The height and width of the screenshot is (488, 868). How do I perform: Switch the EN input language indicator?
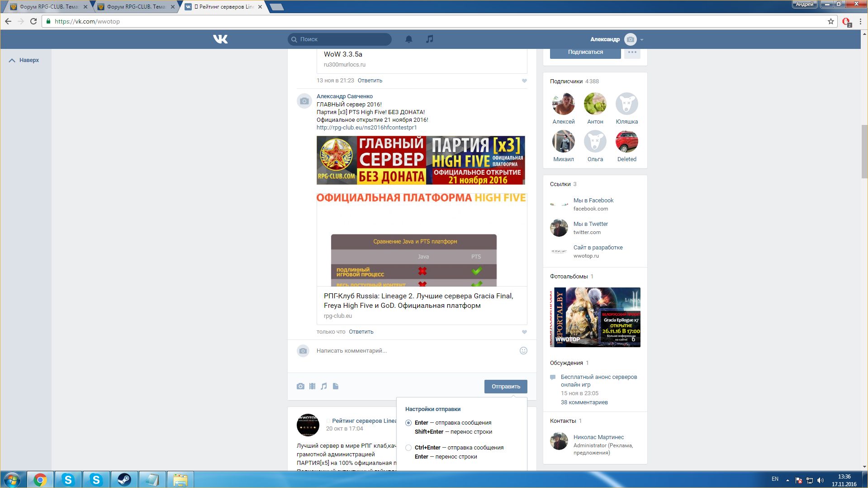click(x=775, y=479)
